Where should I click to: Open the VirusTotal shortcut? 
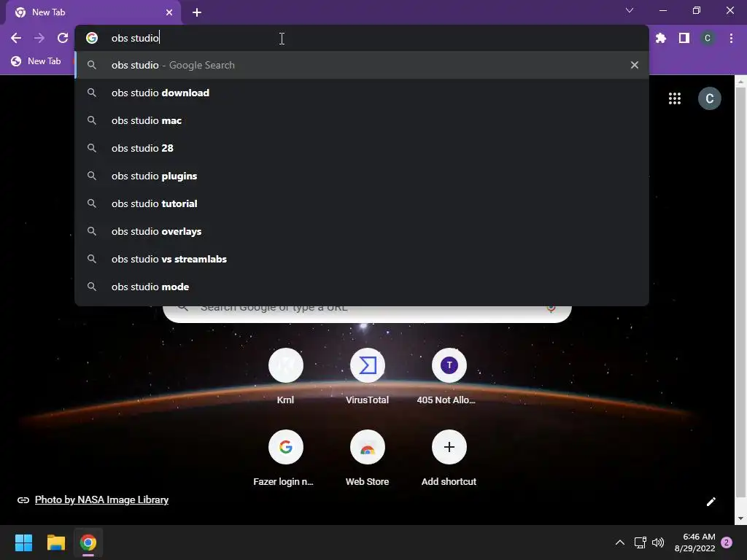368,376
